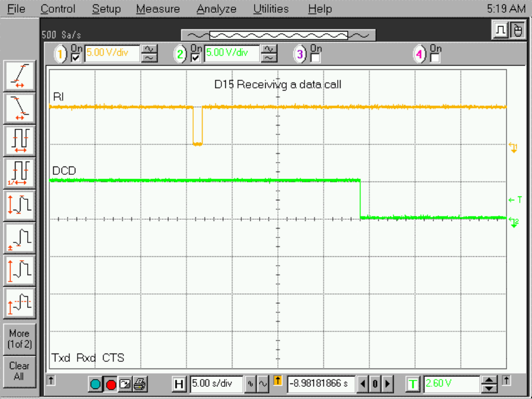Lower trigger level with down arrow
532x399 pixels.
489,388
